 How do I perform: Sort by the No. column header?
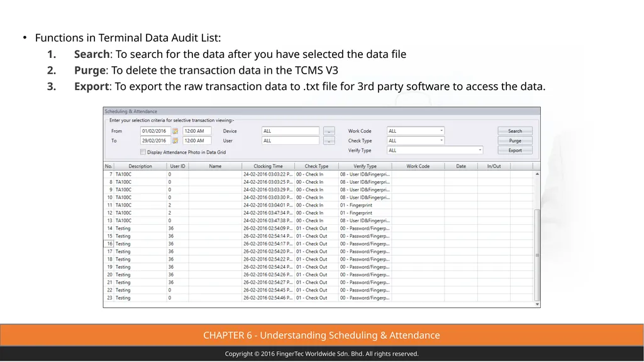pos(108,166)
